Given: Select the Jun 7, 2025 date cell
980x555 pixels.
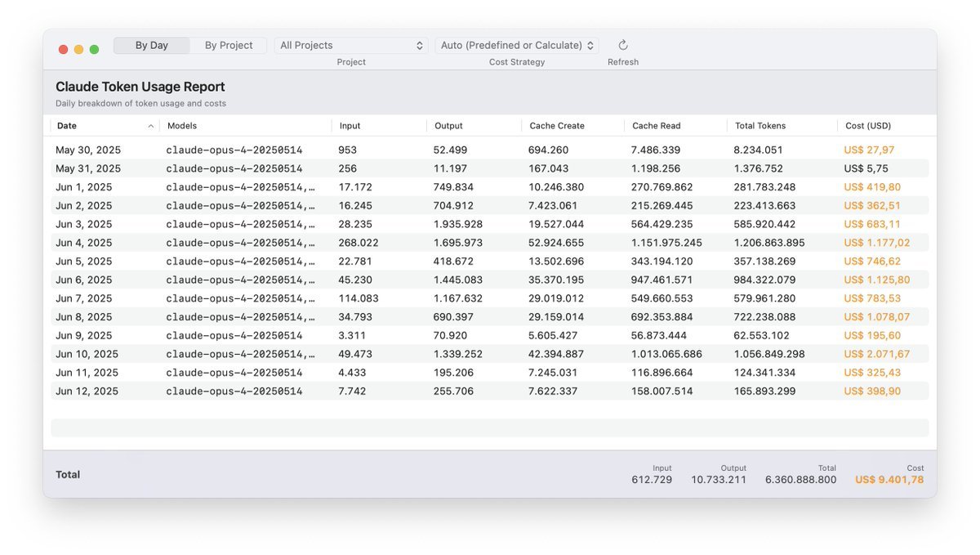Looking at the screenshot, I should tap(84, 298).
